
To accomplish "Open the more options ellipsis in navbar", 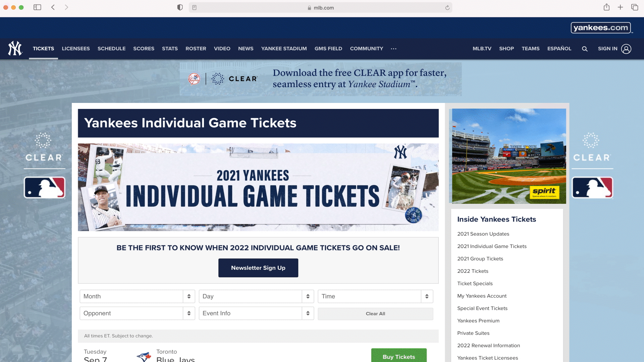I will pos(393,49).
